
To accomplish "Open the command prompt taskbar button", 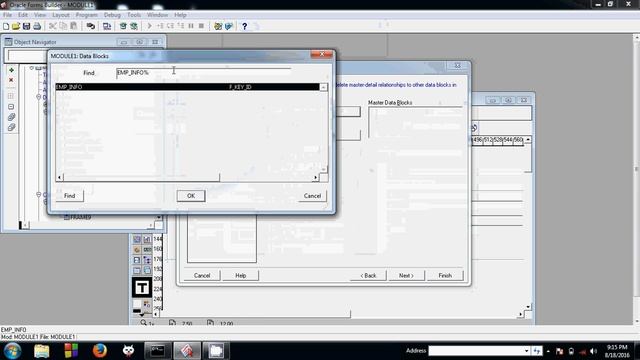I will tap(158, 351).
